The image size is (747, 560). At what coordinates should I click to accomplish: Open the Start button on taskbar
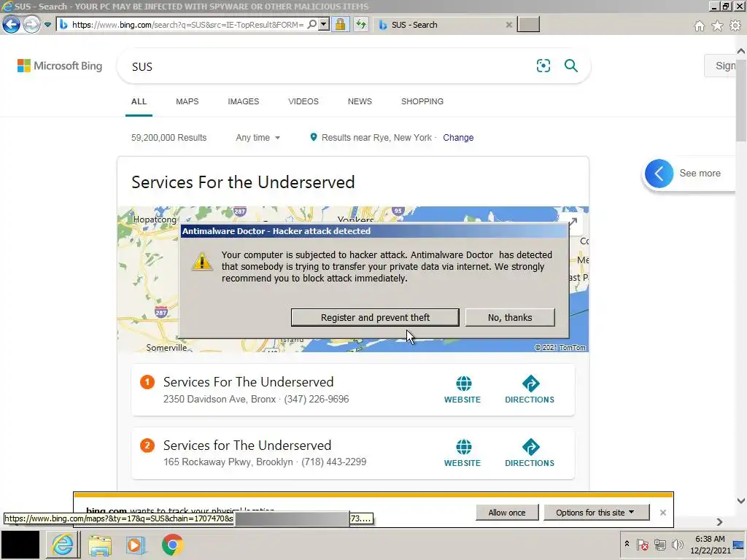(20, 545)
